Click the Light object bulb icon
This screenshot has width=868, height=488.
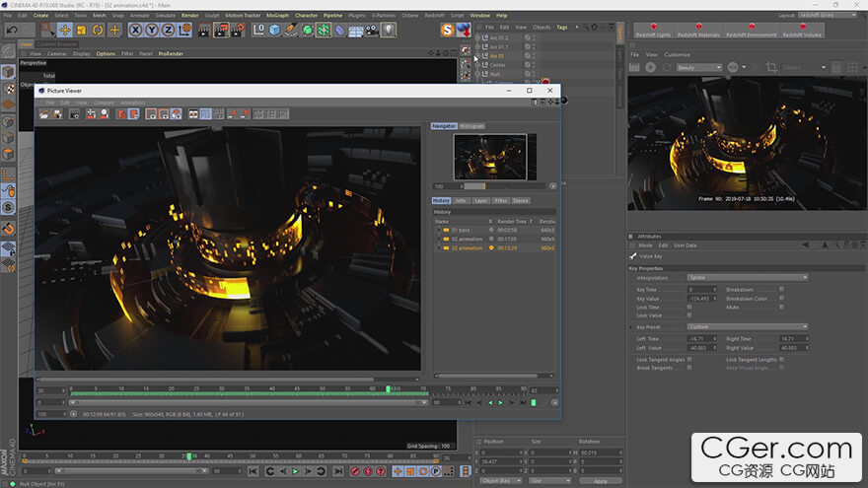coord(389,31)
